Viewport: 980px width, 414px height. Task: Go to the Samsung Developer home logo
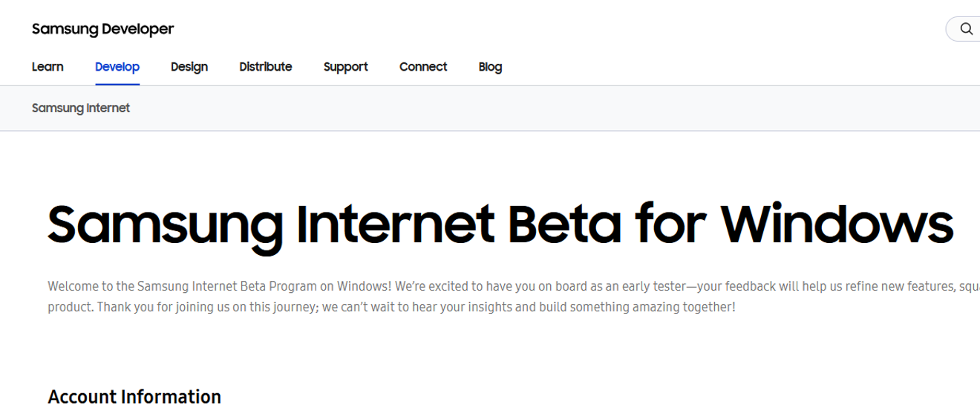pyautogui.click(x=102, y=29)
